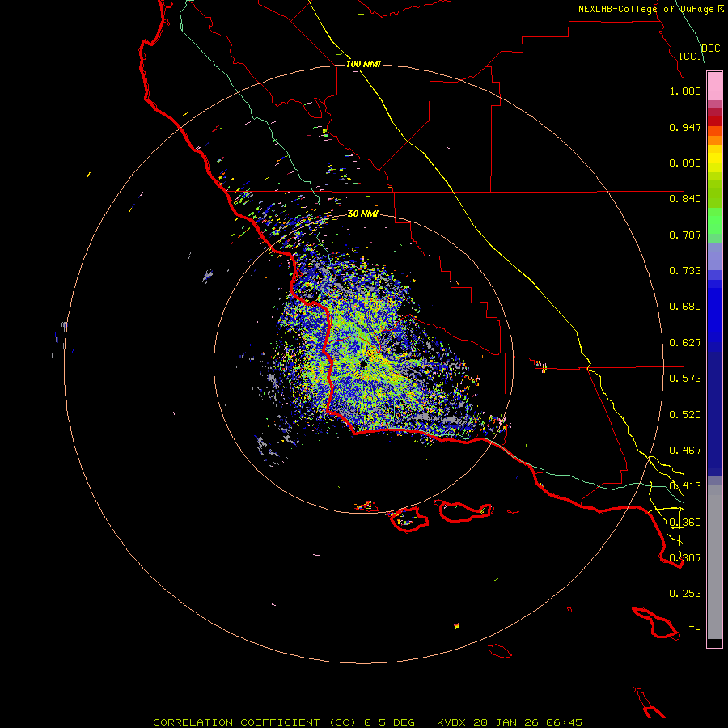Select the 0.733 scale value
The width and height of the screenshot is (728, 728).
685,271
